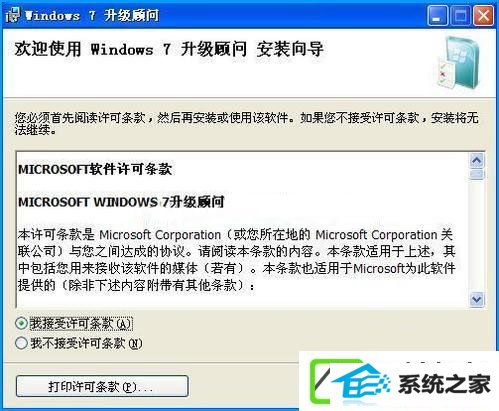Click the instruction text about reading license terms
Image resolution: width=499 pixels, height=411 pixels.
pos(246,123)
